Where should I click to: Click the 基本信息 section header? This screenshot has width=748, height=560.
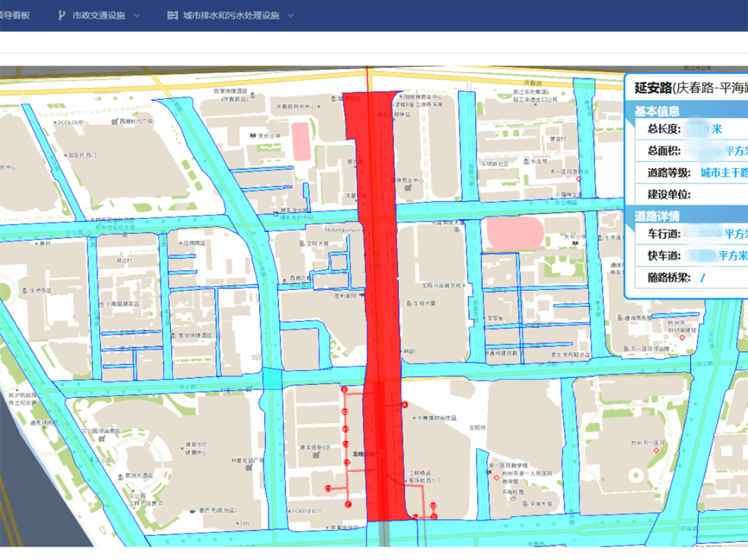coord(657,111)
